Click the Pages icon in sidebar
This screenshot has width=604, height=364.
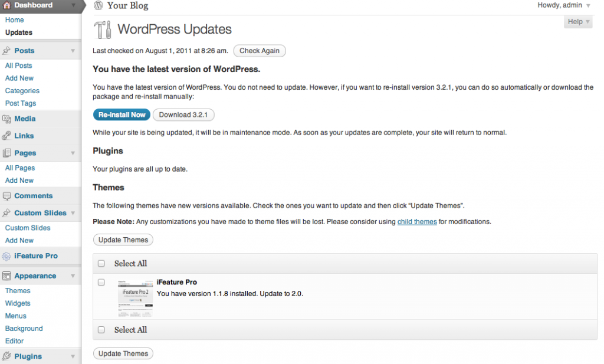(6, 153)
